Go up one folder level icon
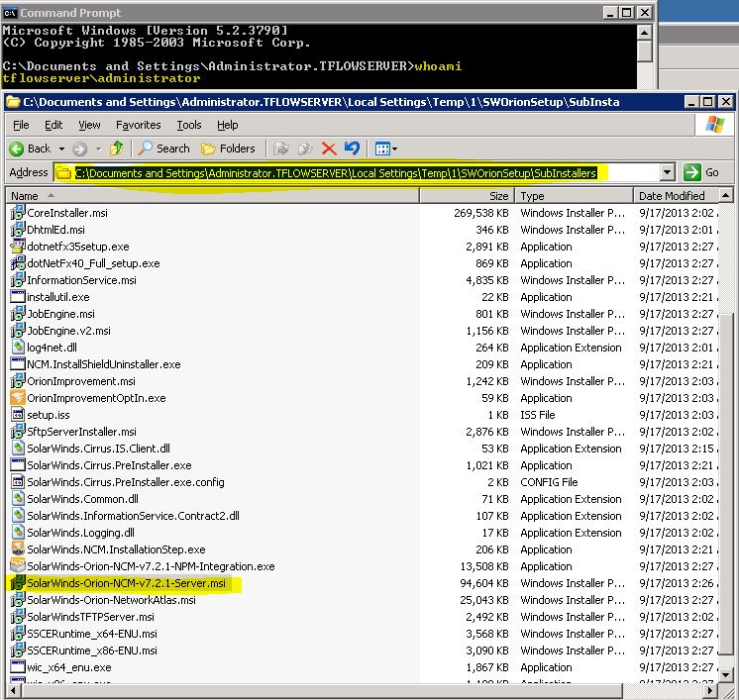739x700 pixels. point(117,149)
